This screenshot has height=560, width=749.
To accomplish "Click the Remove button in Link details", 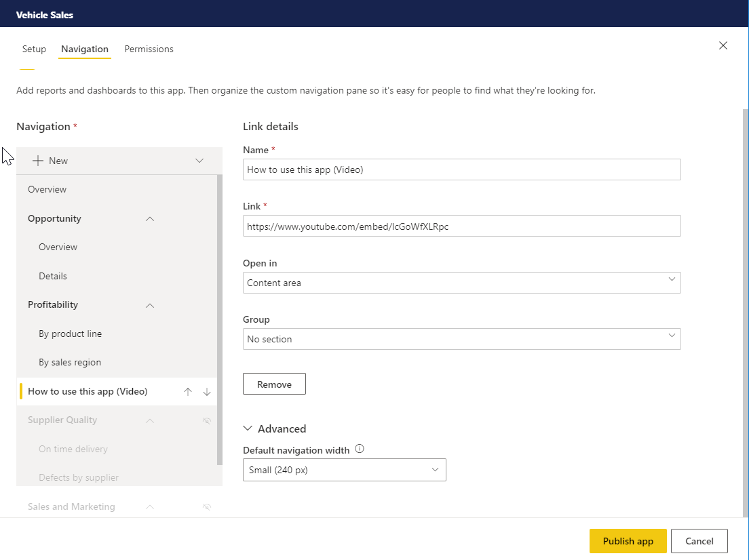I will (x=274, y=383).
